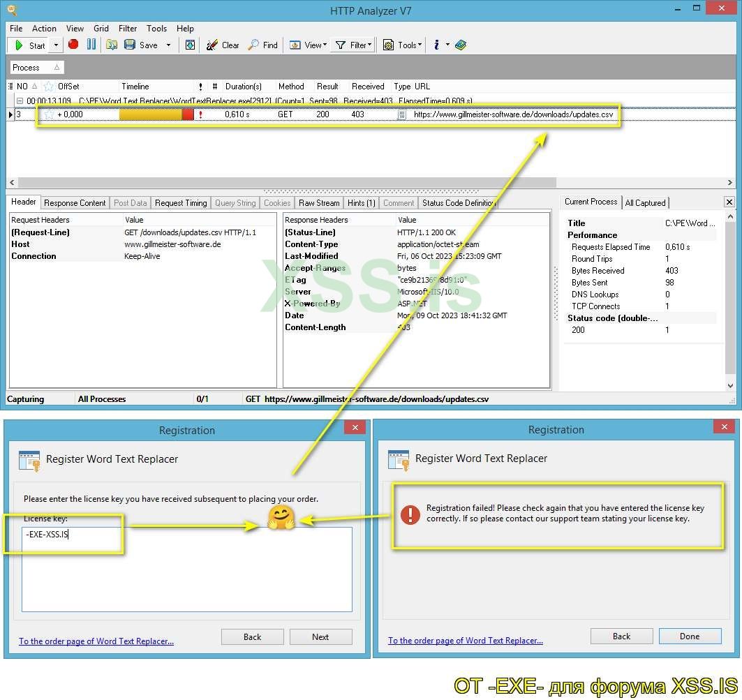Open the View toolbar dropdown
This screenshot has width=742, height=700.
point(308,45)
